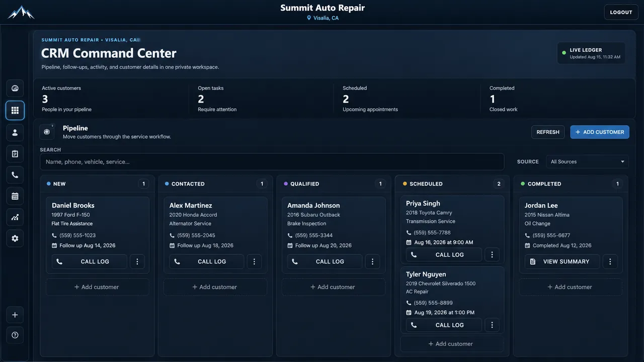Click Aug 19, 2026 at 1:00 PM

tap(444, 313)
